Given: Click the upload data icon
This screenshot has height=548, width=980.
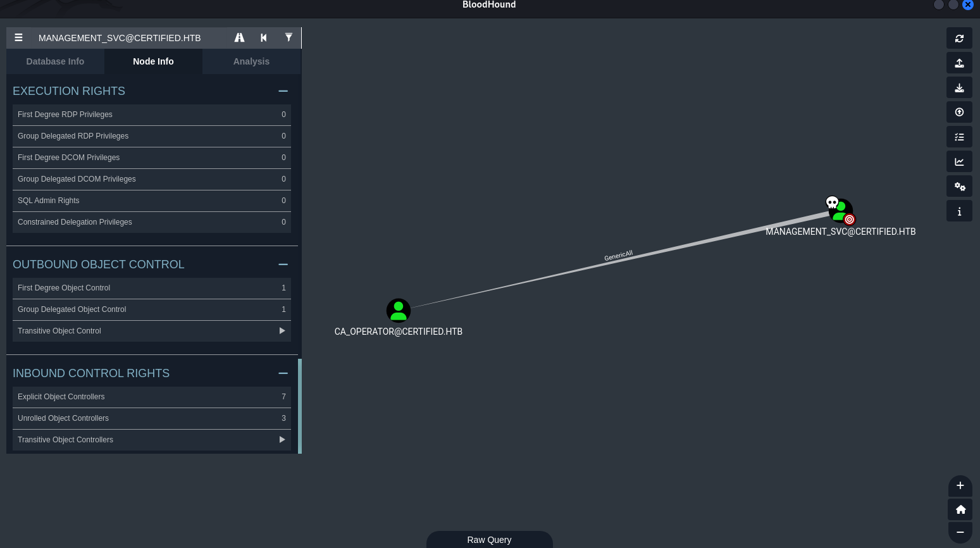Looking at the screenshot, I should pyautogui.click(x=959, y=63).
